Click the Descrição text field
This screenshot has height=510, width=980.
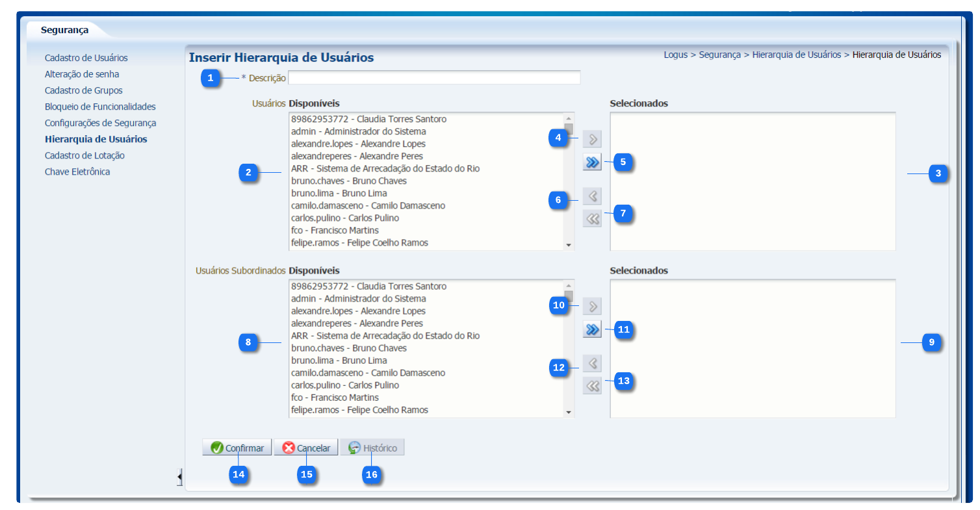pyautogui.click(x=433, y=78)
